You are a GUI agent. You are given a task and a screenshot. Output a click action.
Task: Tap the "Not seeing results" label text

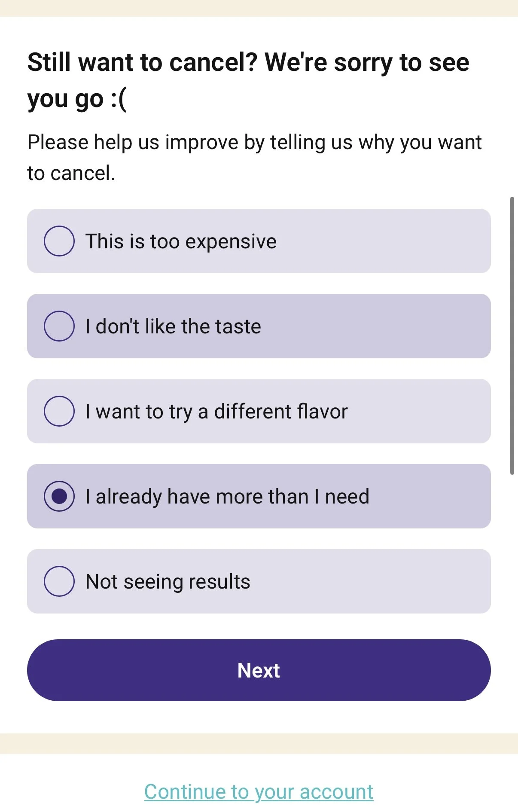click(x=168, y=582)
